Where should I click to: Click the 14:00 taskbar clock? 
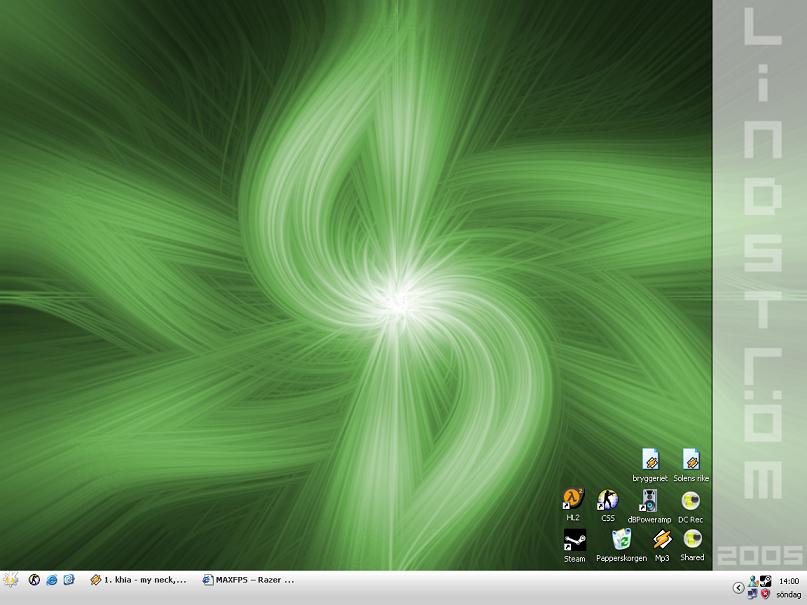coord(789,581)
